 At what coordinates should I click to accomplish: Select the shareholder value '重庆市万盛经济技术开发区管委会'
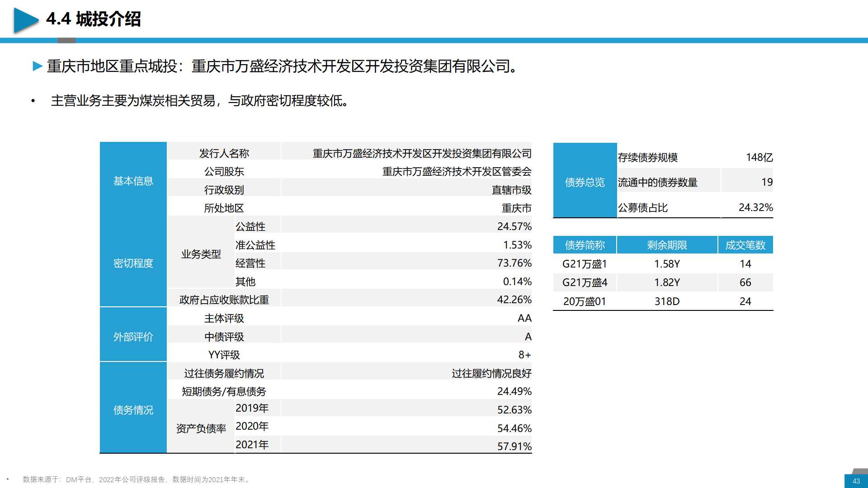(457, 172)
